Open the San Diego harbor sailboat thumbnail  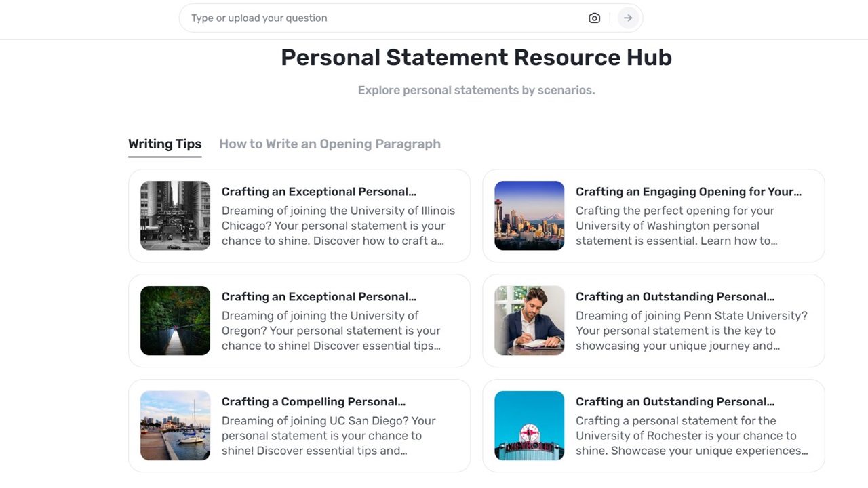[x=175, y=426]
